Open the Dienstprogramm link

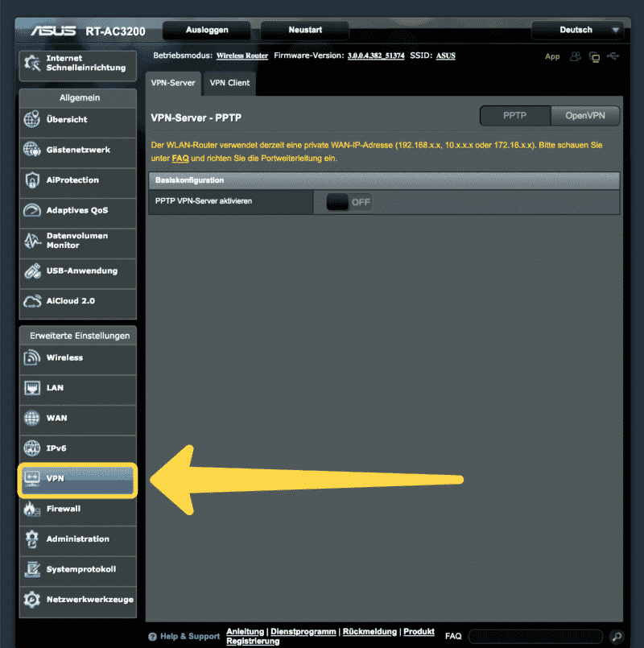tap(303, 631)
